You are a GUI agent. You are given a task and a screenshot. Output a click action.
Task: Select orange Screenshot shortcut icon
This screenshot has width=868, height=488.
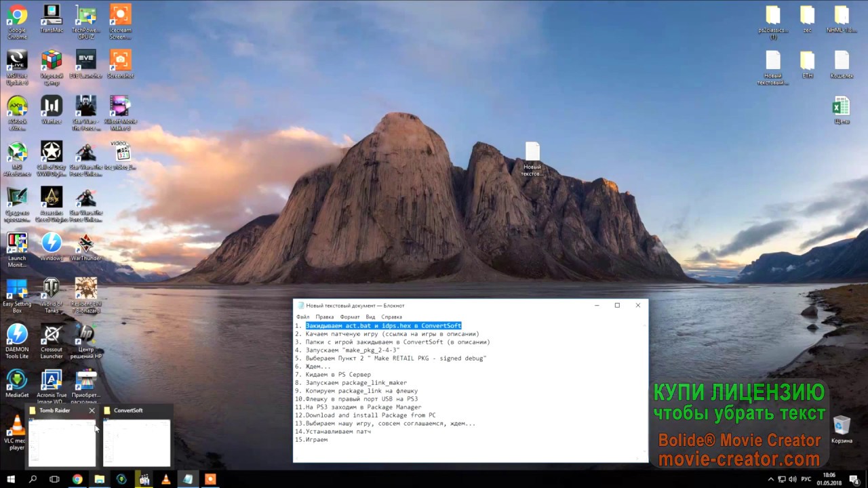(x=120, y=64)
